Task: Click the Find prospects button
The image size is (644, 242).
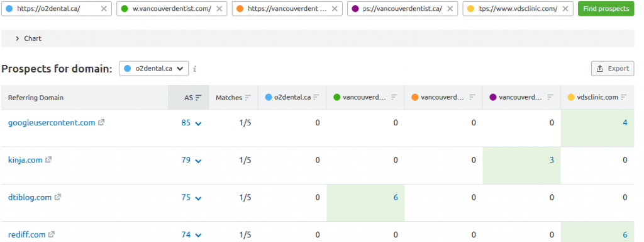Action: pyautogui.click(x=606, y=9)
